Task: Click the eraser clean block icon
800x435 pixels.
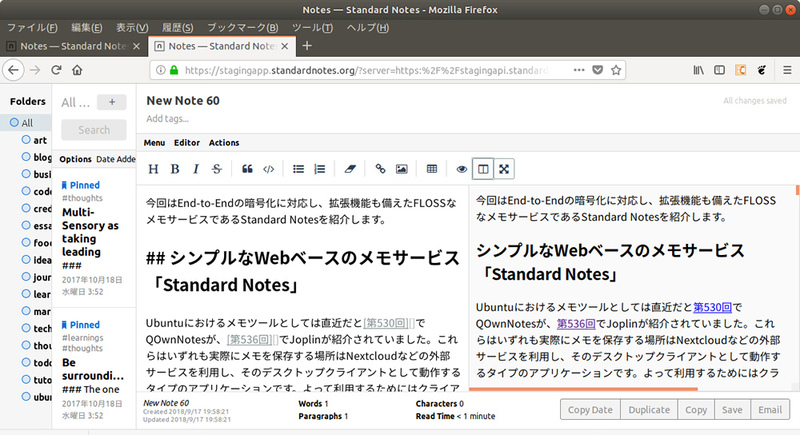Action: tap(350, 169)
